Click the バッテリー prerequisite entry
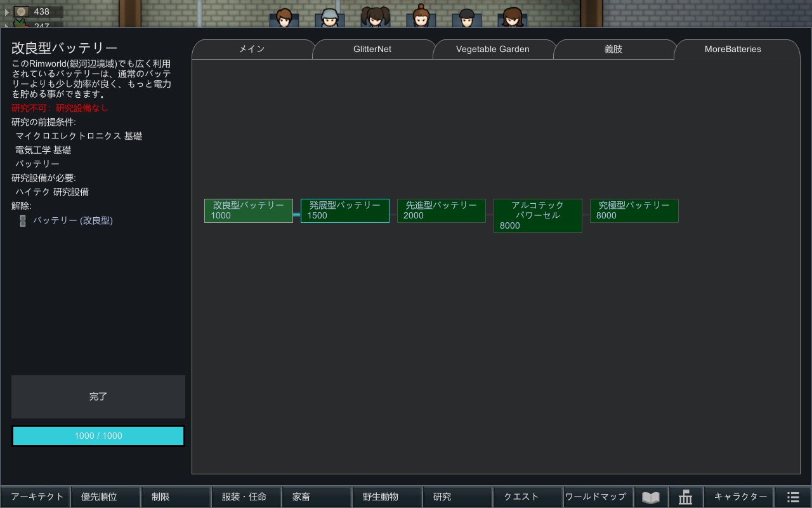This screenshot has width=812, height=508. pyautogui.click(x=37, y=164)
